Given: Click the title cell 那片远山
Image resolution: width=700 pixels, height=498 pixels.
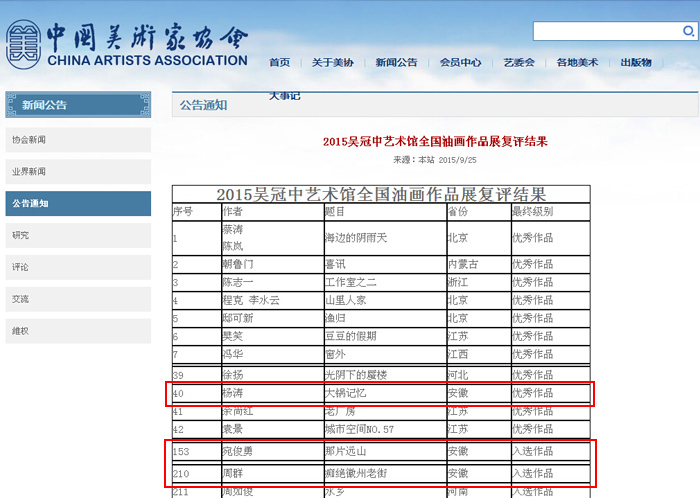Looking at the screenshot, I should [385, 451].
